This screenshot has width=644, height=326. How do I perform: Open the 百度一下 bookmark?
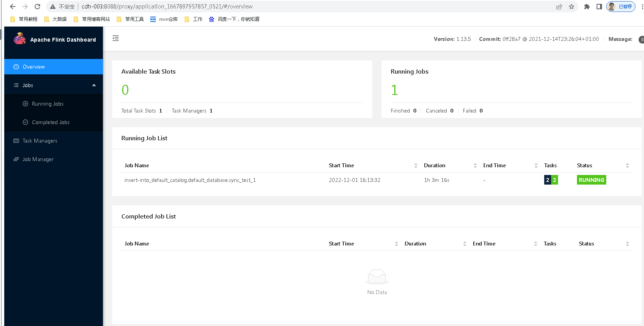tap(234, 19)
